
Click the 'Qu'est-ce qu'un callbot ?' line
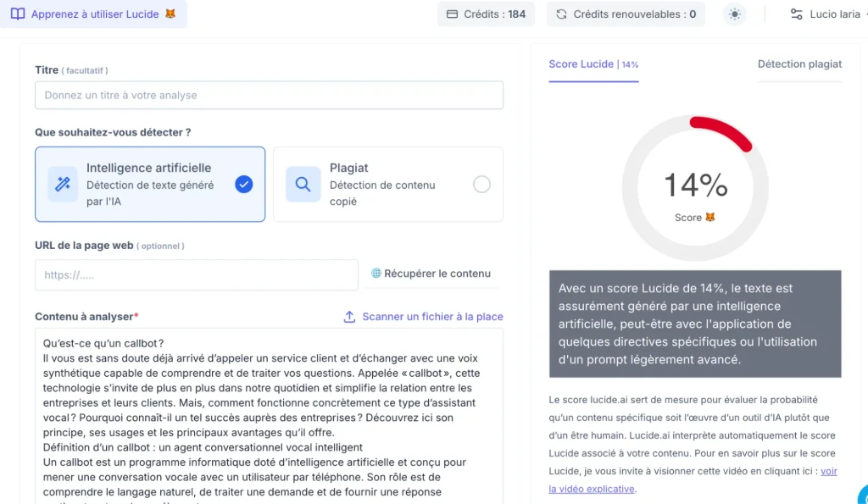[x=103, y=343]
